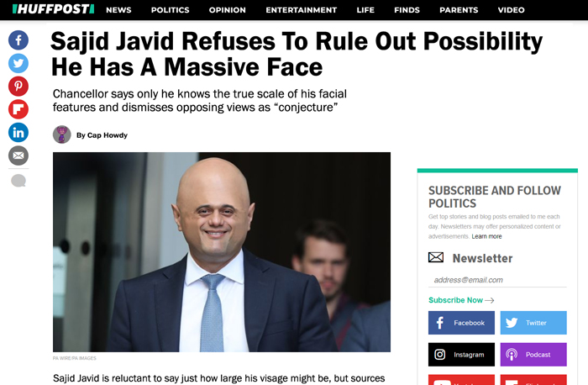The width and height of the screenshot is (588, 385).
Task: Share article on Facebook sidebar icon
Action: tap(18, 40)
